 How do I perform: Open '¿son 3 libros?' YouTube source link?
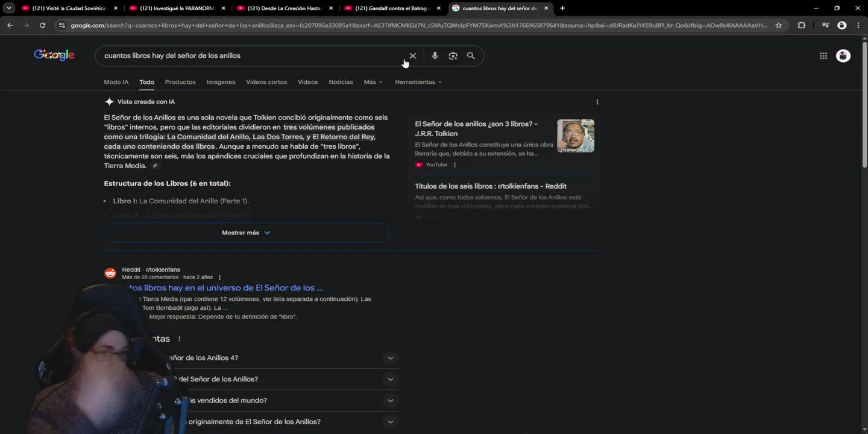pos(476,128)
